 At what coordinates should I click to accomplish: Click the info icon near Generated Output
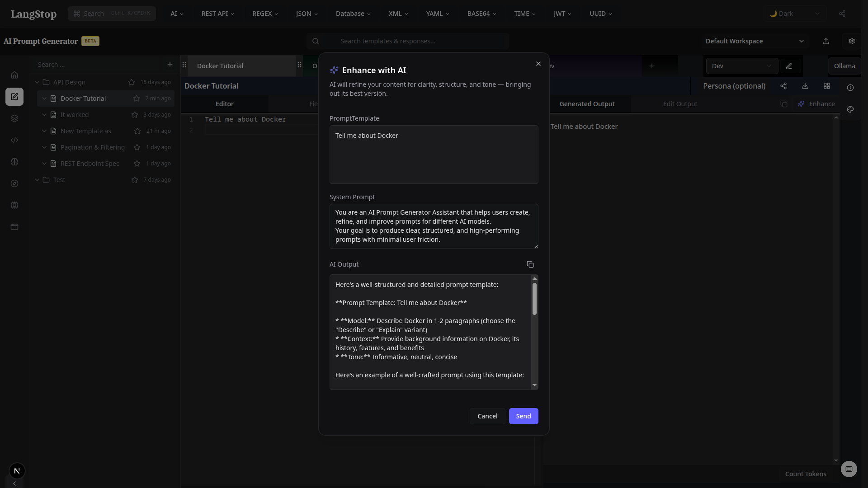pos(851,88)
